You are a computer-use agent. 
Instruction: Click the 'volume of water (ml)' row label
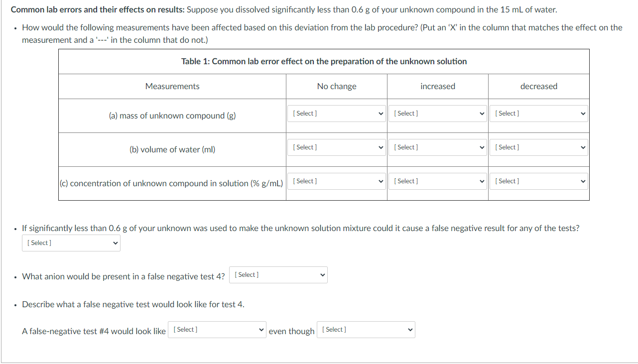click(172, 149)
